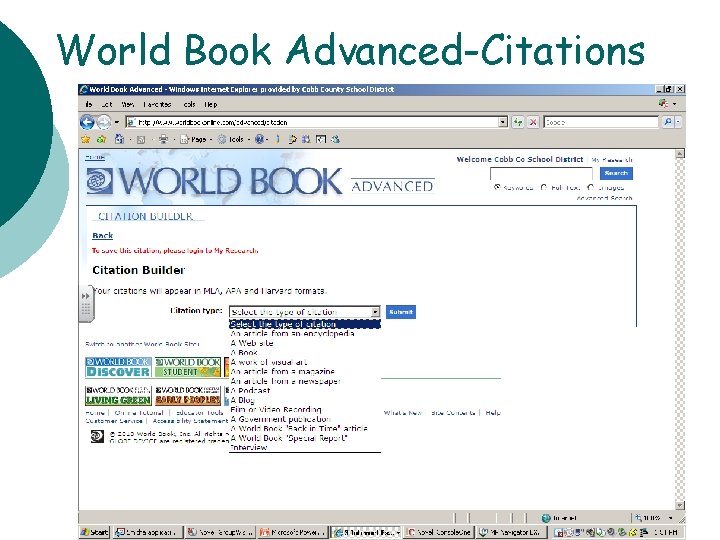
Task: Expand the collapsed side panel arrow tab
Action: (x=86, y=303)
